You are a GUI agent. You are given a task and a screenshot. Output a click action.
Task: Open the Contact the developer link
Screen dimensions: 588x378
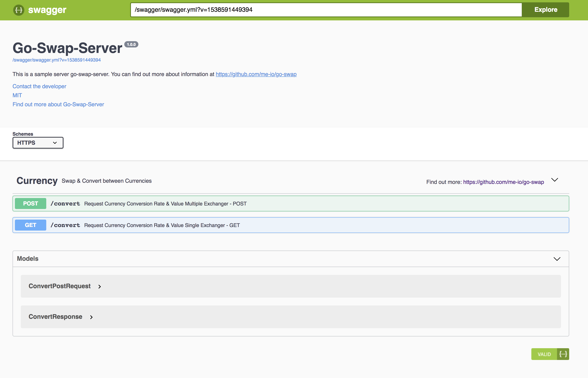(x=39, y=86)
